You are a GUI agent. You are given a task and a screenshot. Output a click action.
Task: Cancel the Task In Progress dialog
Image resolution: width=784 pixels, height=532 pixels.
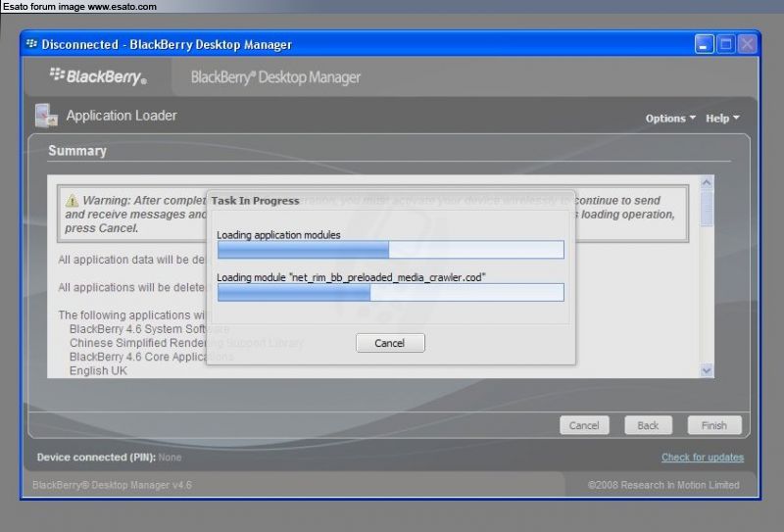tap(390, 343)
